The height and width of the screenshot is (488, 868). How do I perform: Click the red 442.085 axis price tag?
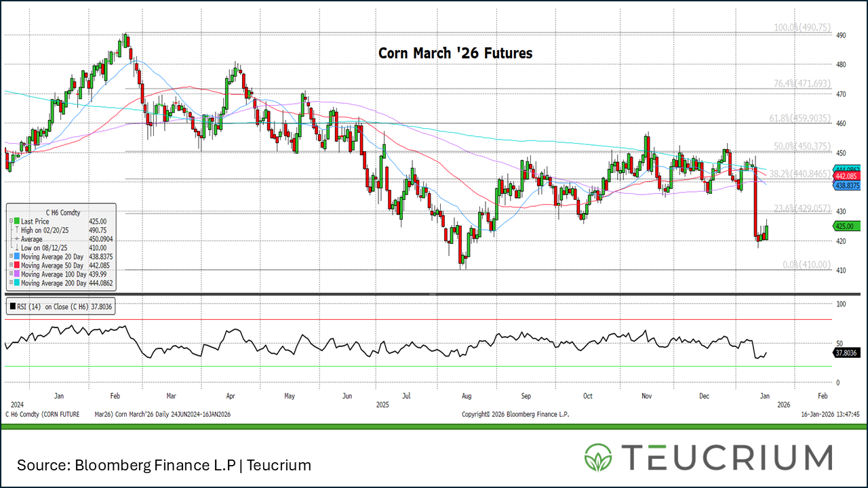point(847,176)
